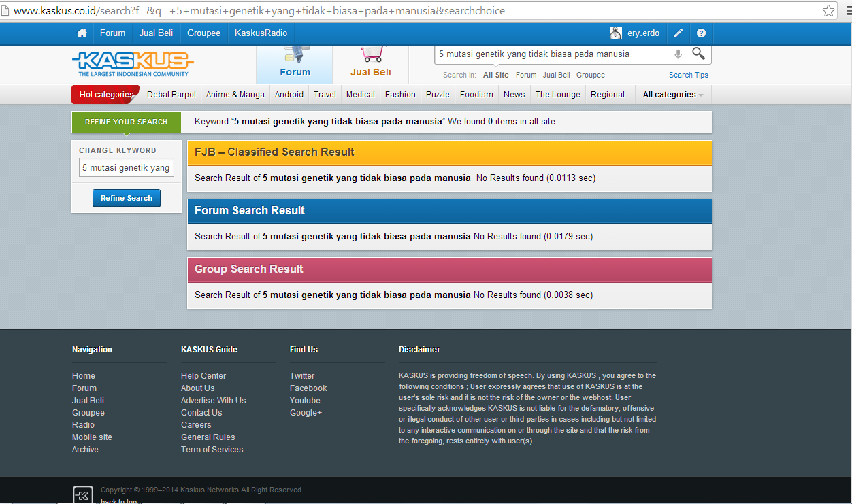Open General Rules footer link
The image size is (852, 504).
click(208, 437)
